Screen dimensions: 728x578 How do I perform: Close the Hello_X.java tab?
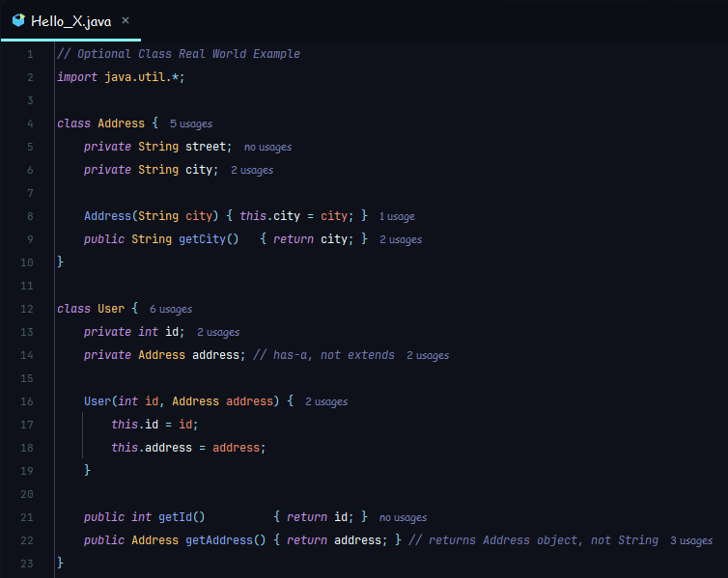(126, 20)
